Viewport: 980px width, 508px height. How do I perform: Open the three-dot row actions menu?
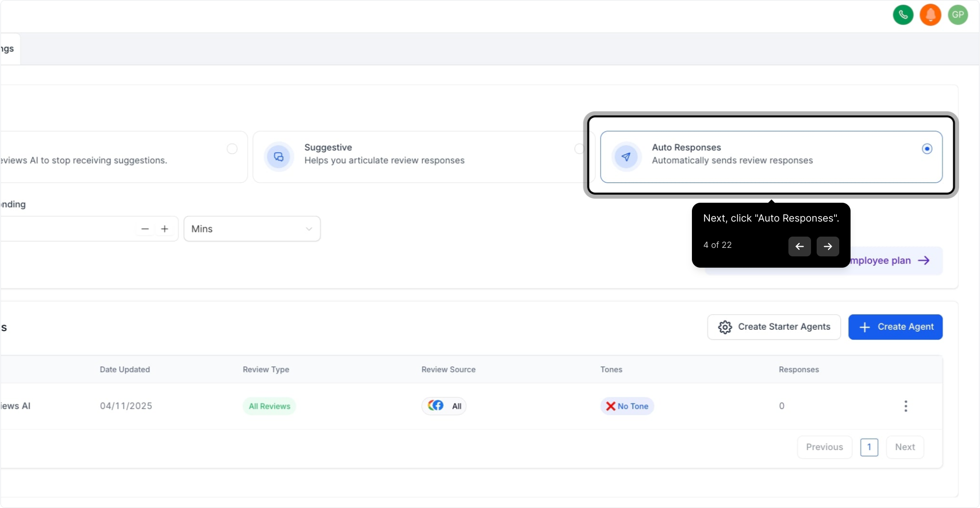tap(906, 406)
